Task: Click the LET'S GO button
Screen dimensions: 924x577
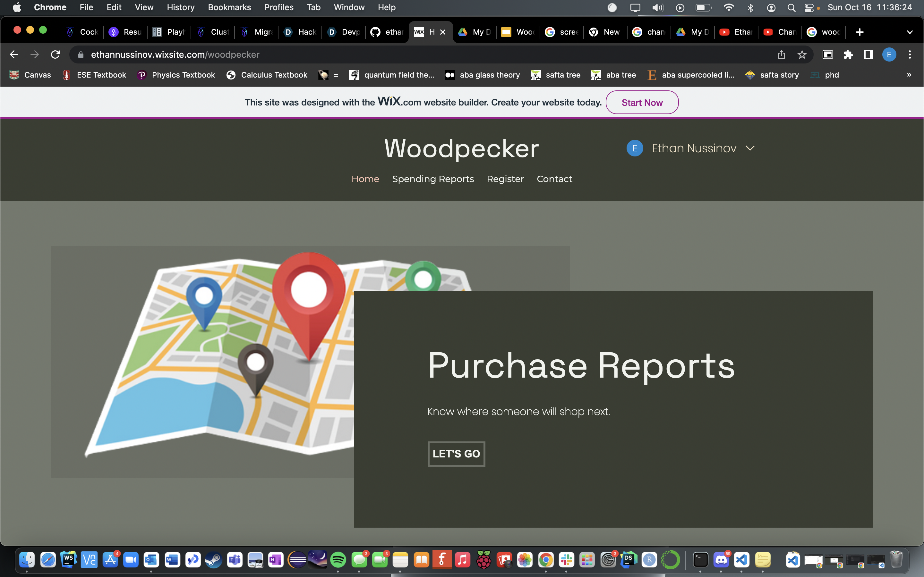Action: (x=456, y=454)
